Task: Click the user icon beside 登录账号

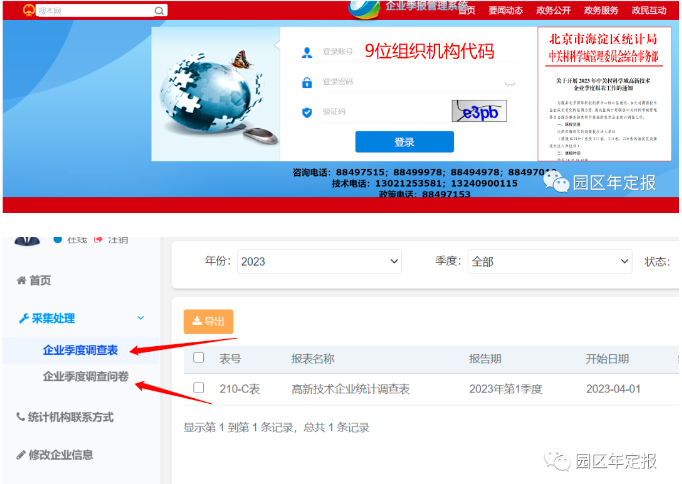Action: pos(307,51)
